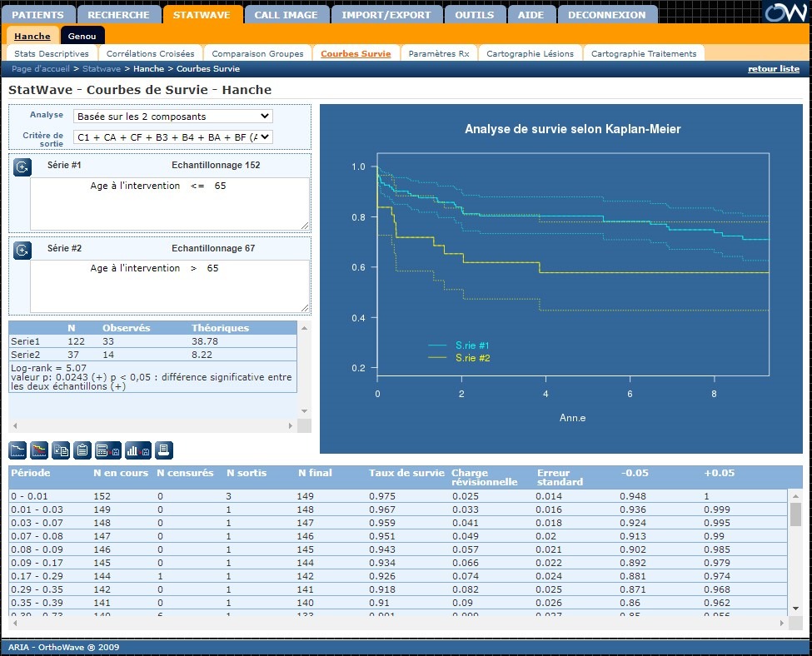Click the Taux de survie column header
The height and width of the screenshot is (656, 812).
[x=406, y=473]
